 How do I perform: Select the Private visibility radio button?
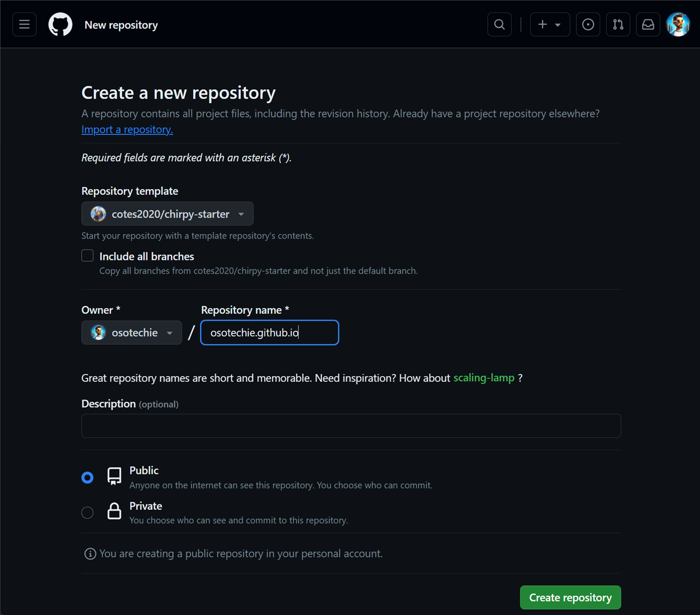click(87, 512)
